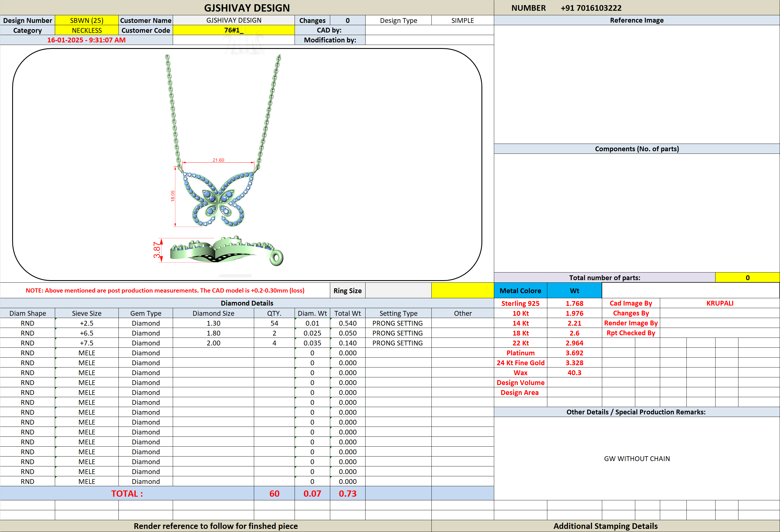
Task: Select the 10 Kt weight 1.976
Action: pyautogui.click(x=574, y=313)
